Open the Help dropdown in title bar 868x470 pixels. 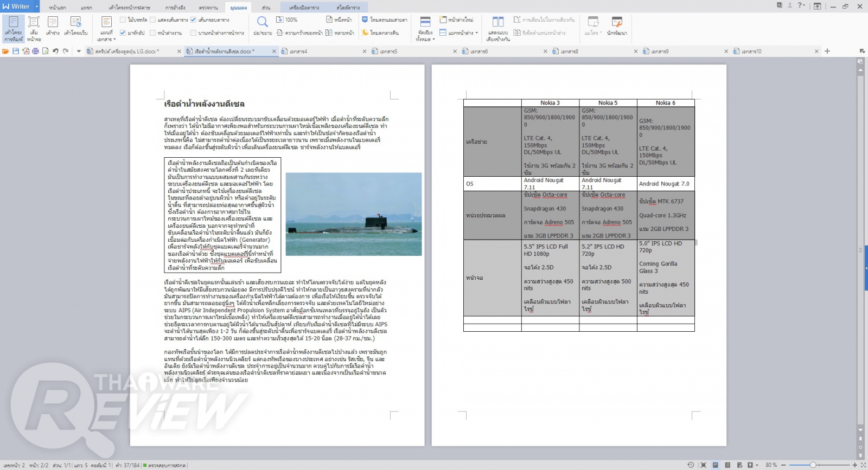point(801,5)
